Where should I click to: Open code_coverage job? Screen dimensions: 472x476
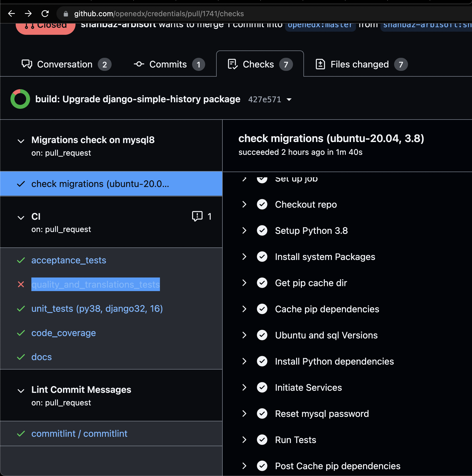click(x=64, y=333)
